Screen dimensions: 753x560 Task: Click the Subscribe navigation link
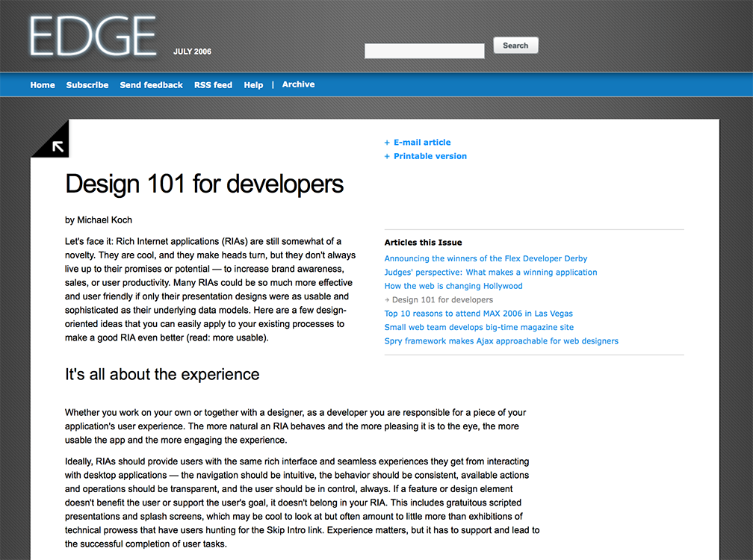click(87, 84)
